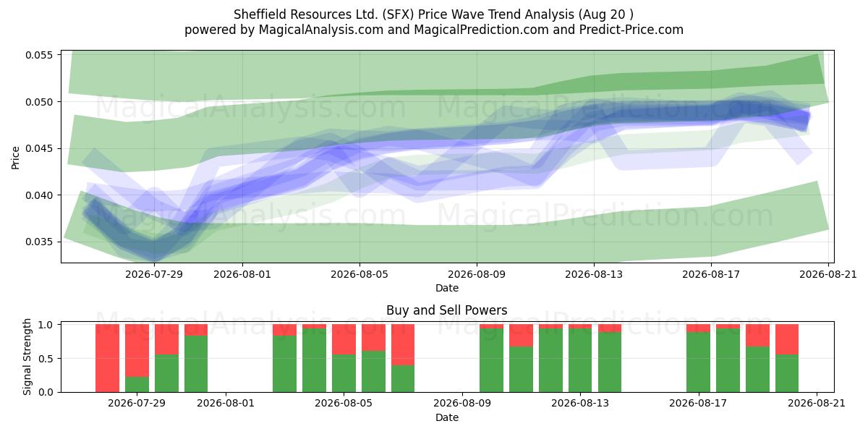Click the 'Buy and Sell Powers' chart title
This screenshot has width=868, height=434.
(447, 310)
